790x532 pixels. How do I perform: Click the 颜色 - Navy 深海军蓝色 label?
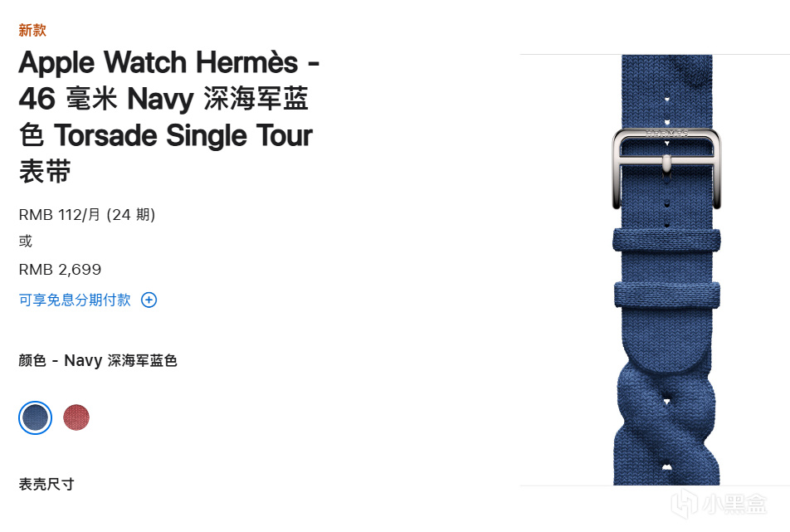pyautogui.click(x=98, y=361)
